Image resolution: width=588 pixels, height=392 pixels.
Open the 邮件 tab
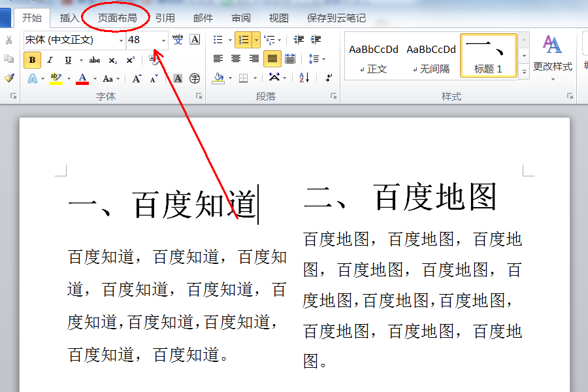coord(203,18)
